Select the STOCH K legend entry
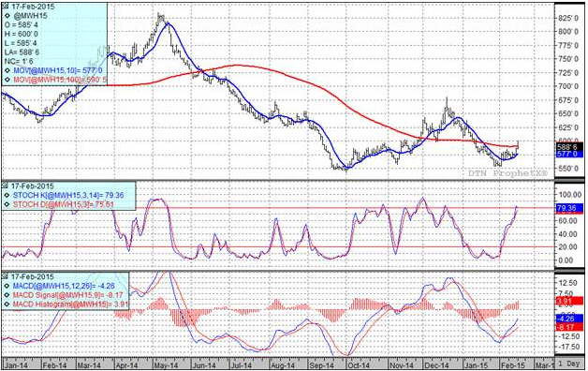Viewport: 588px width, 371px height. click(68, 195)
